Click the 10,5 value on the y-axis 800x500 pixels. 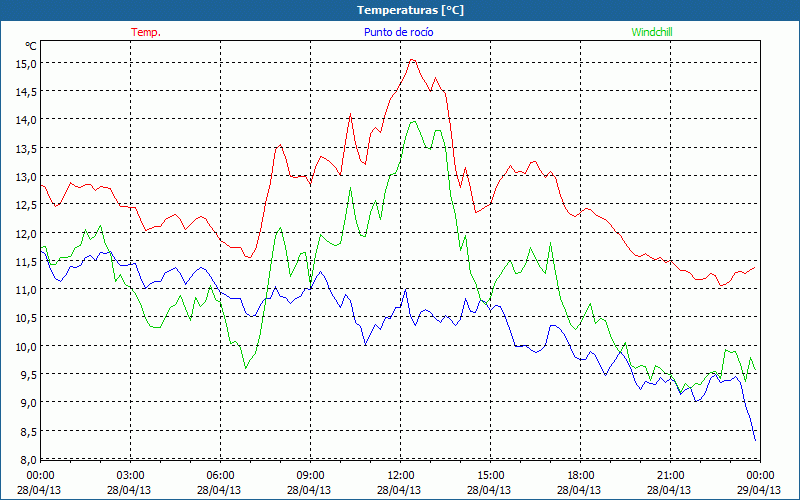click(x=27, y=318)
